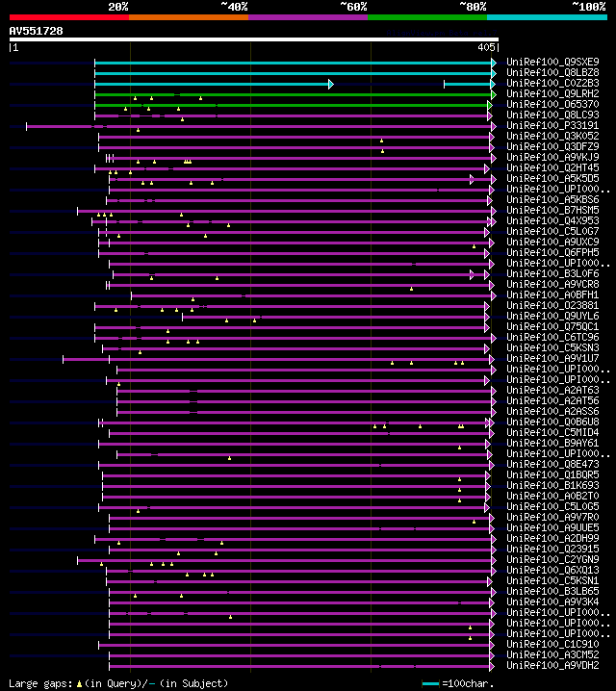The image size is (616, 691).
Task: Select the UniRef100_C2YGN9 label
Action: (552, 559)
